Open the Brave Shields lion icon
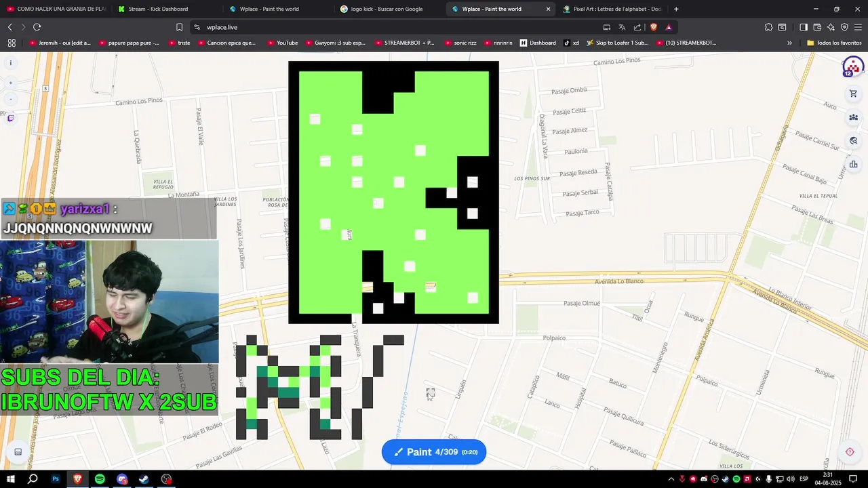 click(x=654, y=27)
